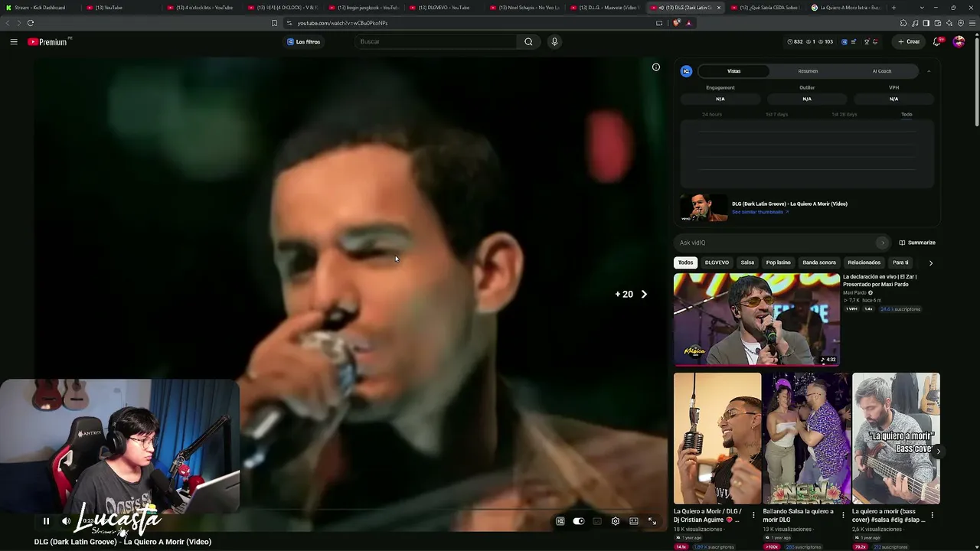
Task: Click the vidIQ logo in the panel
Action: pyautogui.click(x=687, y=71)
